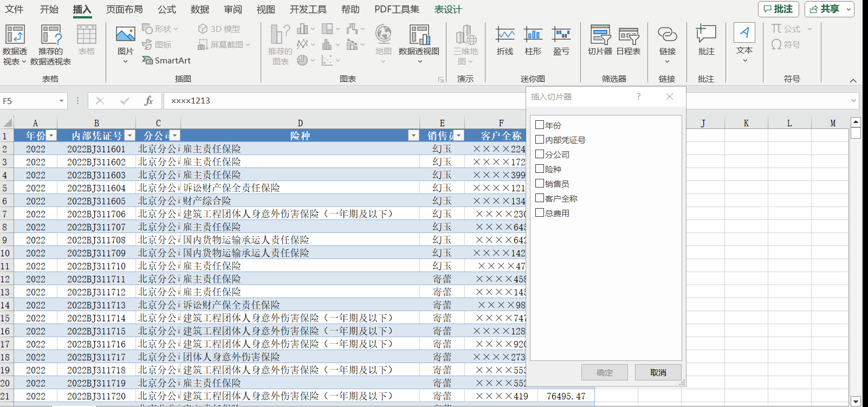
Task: Open the 险种 column filter dropdown
Action: (x=413, y=135)
